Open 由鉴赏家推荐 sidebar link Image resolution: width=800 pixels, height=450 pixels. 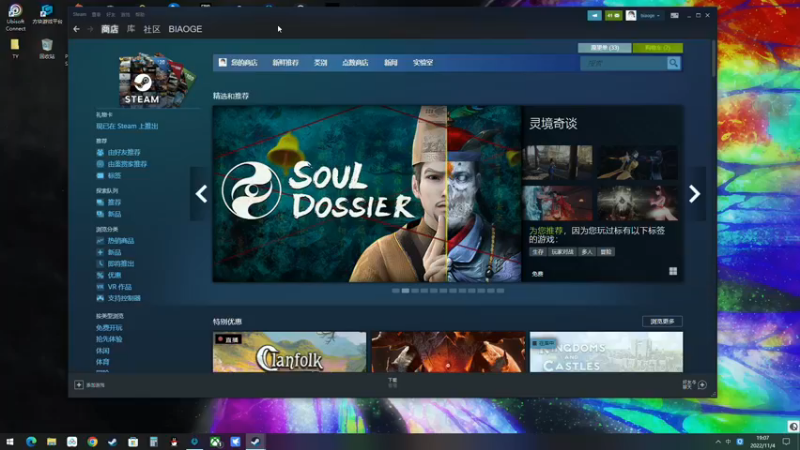(x=128, y=164)
